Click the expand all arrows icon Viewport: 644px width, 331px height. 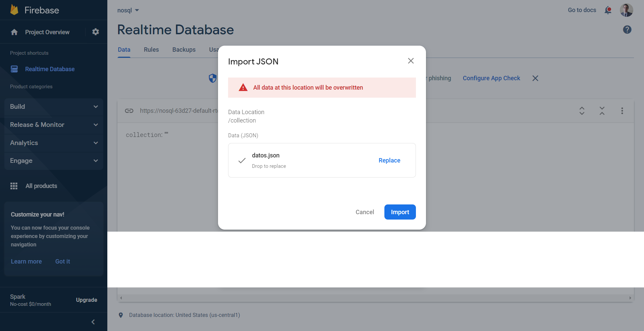point(582,111)
